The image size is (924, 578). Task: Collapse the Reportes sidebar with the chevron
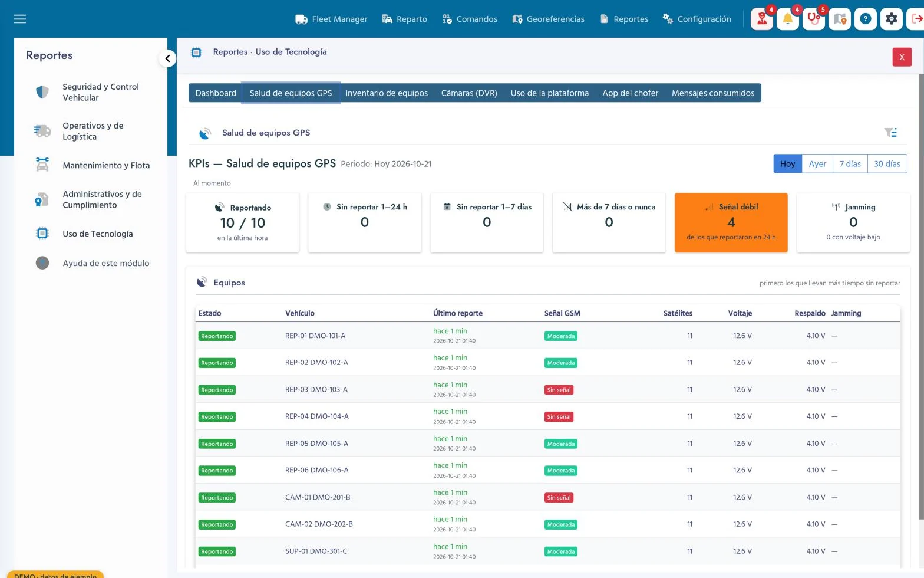pyautogui.click(x=167, y=58)
